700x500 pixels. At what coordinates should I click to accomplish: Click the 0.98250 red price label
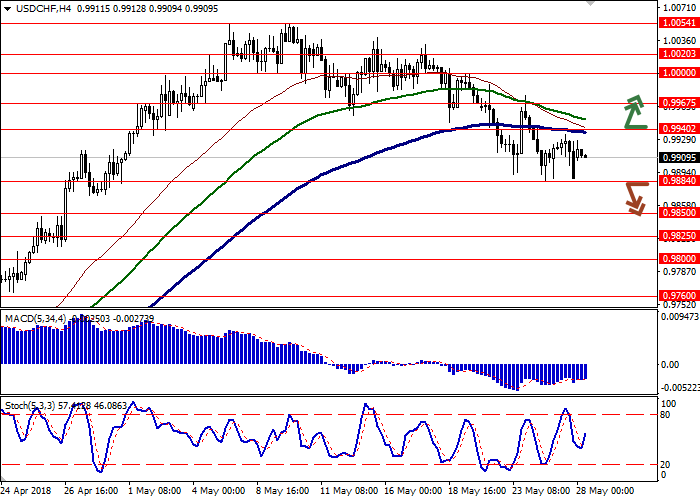coord(679,237)
